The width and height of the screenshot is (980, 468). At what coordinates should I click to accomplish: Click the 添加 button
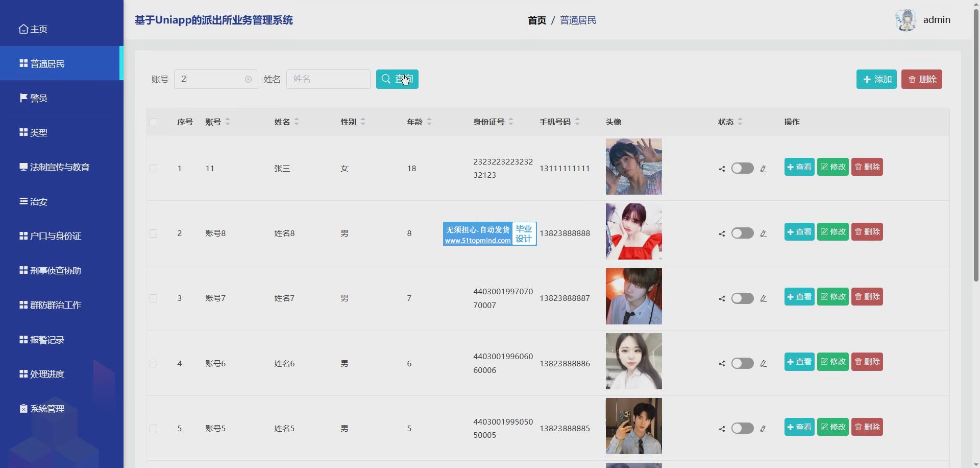[876, 79]
